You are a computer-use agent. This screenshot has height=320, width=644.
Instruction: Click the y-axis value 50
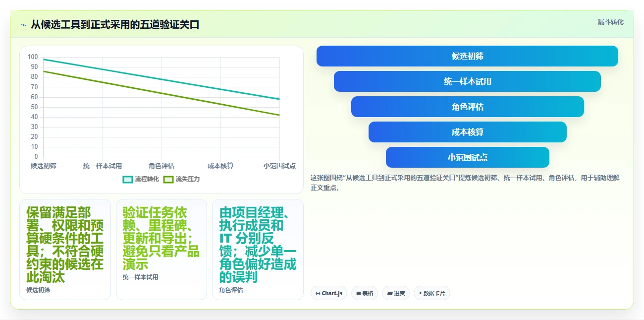click(34, 107)
